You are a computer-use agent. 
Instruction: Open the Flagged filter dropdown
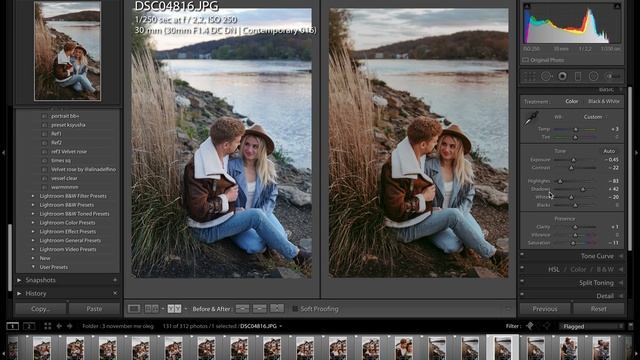[x=592, y=326]
